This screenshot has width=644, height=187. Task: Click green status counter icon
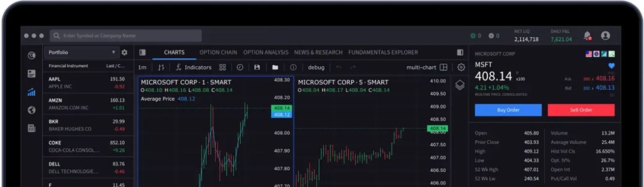coord(473,36)
